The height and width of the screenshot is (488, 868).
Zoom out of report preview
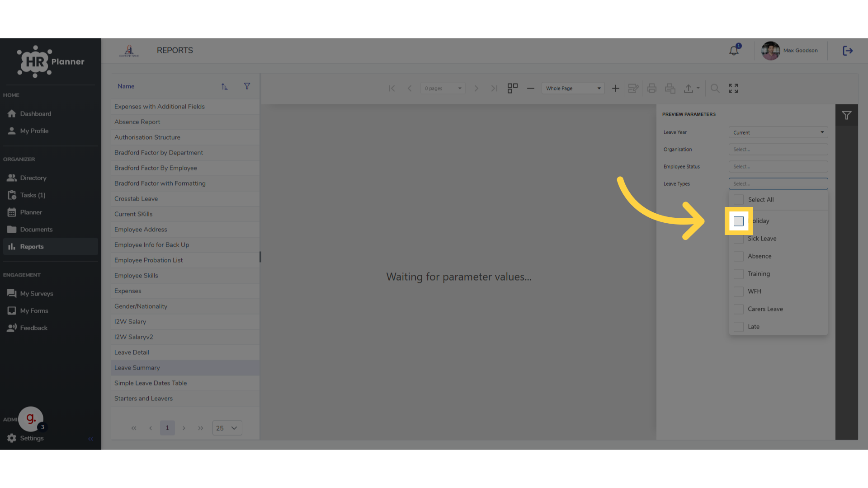click(x=531, y=89)
